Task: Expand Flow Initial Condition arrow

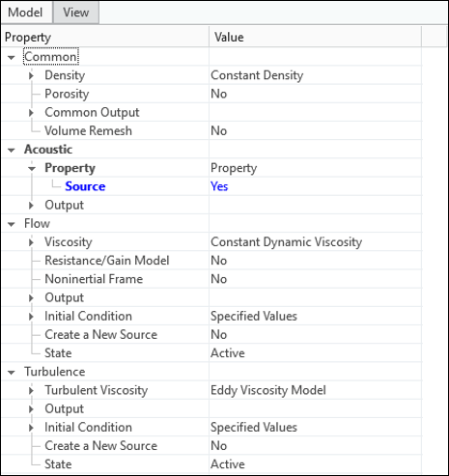Action: (31, 317)
